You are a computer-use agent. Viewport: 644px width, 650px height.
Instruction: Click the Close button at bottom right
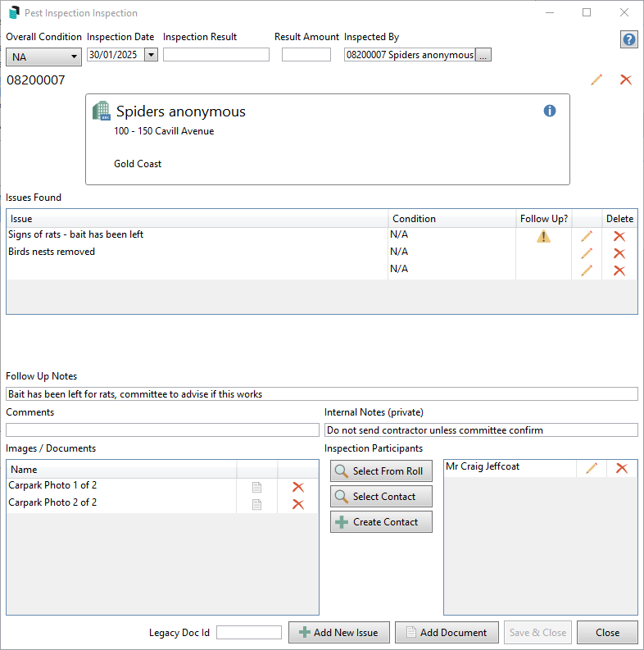pyautogui.click(x=607, y=632)
